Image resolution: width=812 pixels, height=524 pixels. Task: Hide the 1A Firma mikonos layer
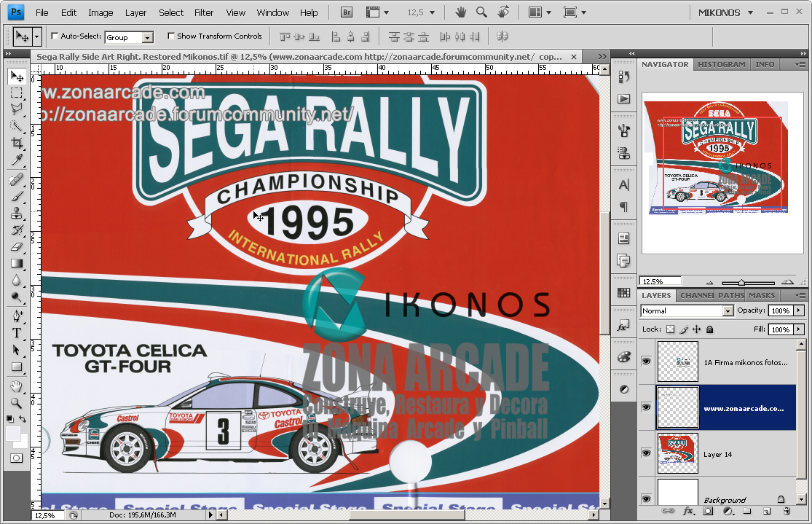click(x=646, y=361)
